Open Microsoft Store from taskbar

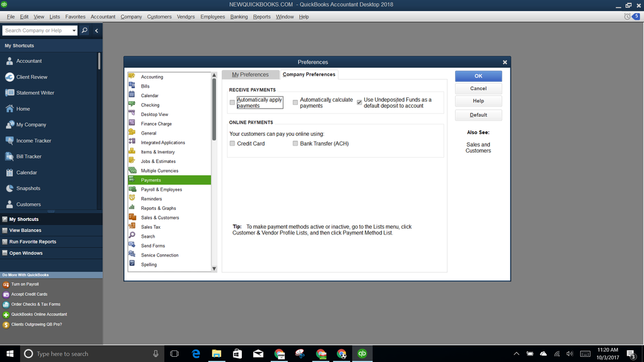[x=237, y=354]
